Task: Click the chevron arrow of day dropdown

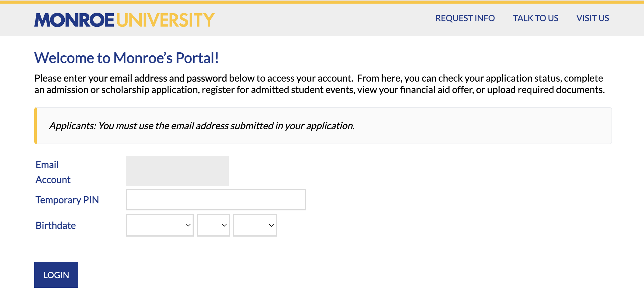Action: 224,225
